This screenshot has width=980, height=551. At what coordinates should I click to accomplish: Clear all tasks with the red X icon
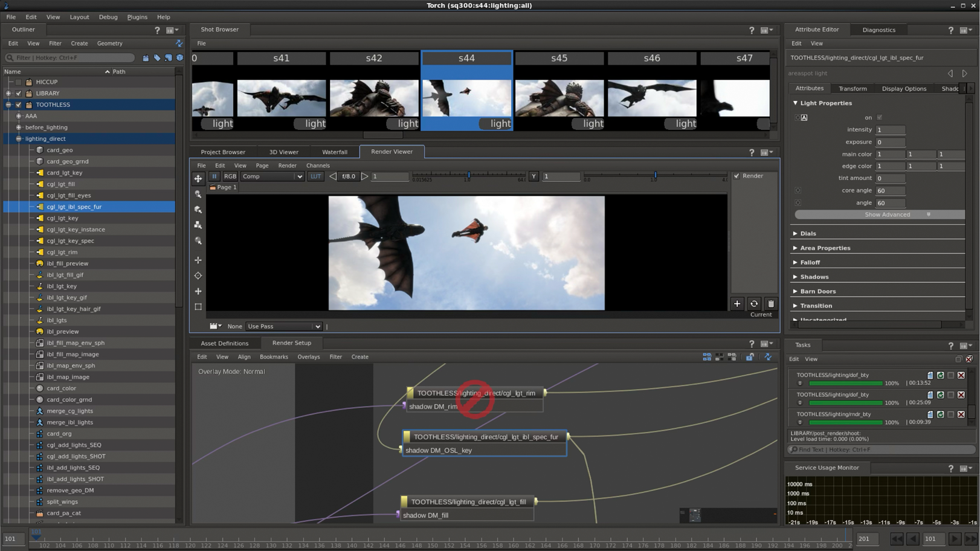(969, 359)
